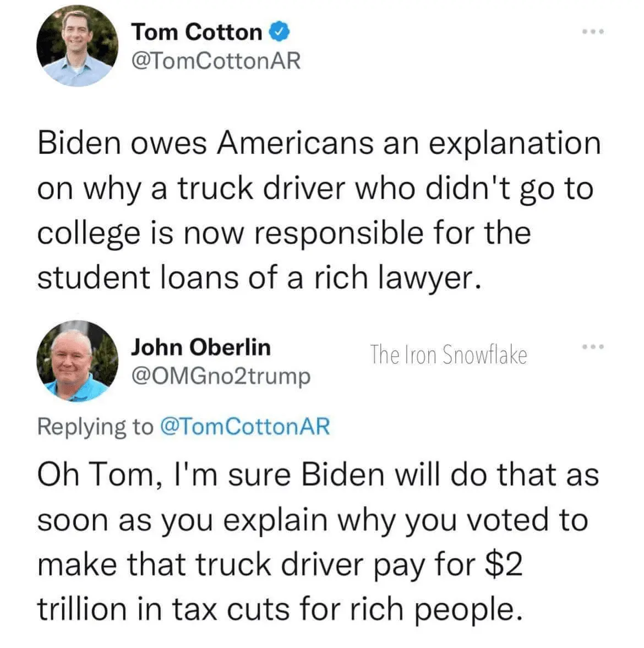Open the three-dot menu on John Oberlin's reply

pos(593,347)
